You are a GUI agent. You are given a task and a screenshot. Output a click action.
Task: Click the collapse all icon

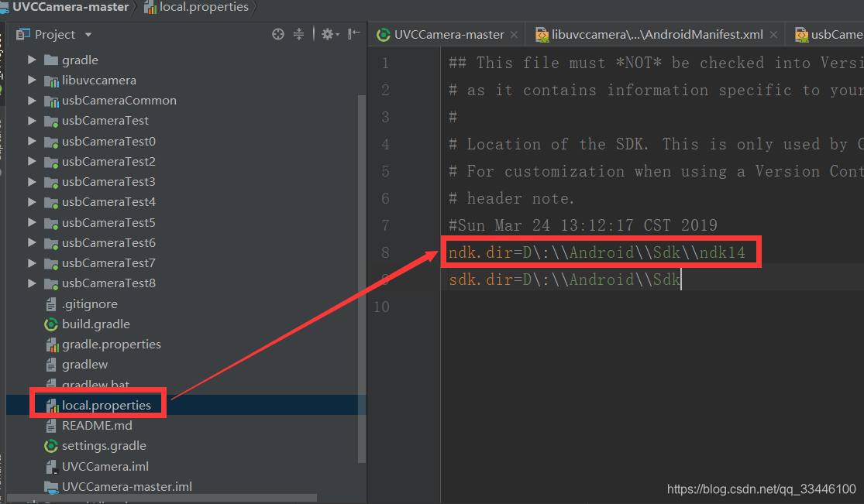[x=298, y=34]
